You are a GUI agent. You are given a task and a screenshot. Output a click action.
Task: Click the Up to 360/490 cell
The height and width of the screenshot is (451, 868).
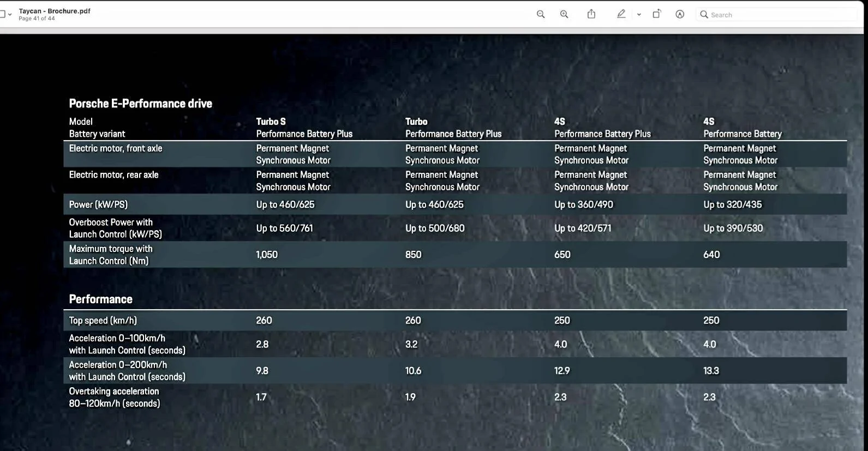[x=584, y=205]
